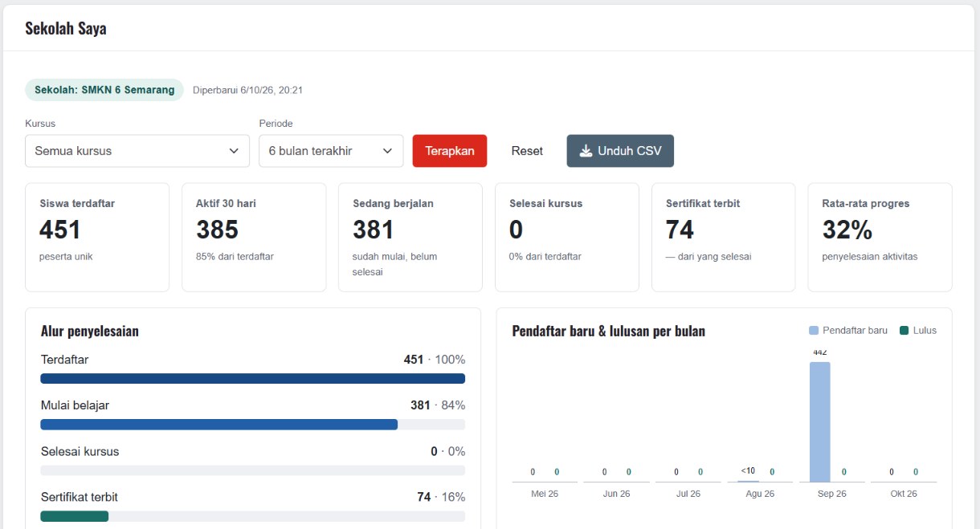Click the 74 · 16% value
980x529 pixels.
click(441, 497)
